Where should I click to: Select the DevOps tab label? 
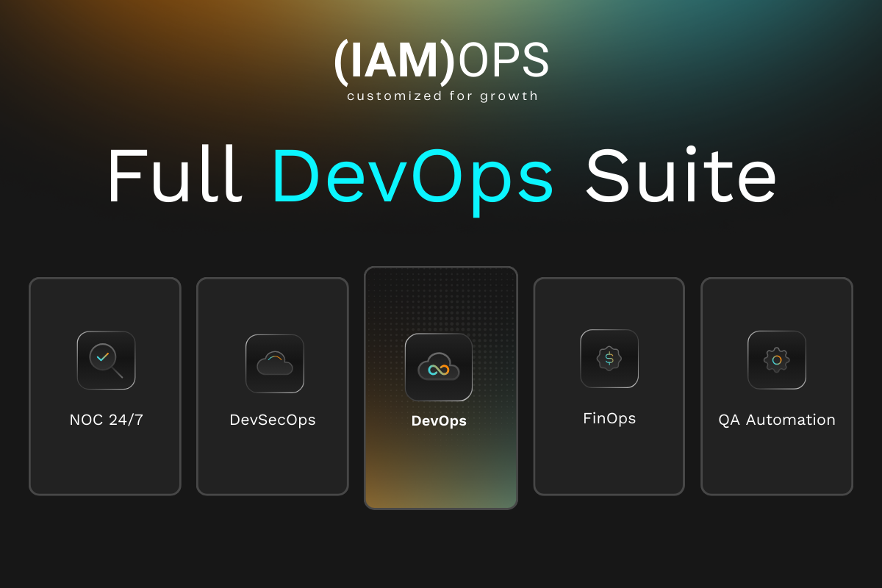[x=439, y=421]
